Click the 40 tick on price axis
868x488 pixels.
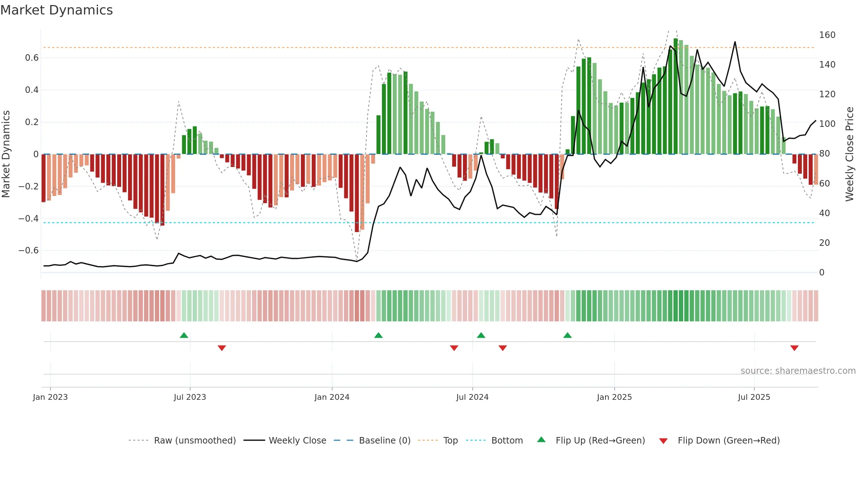tap(825, 213)
